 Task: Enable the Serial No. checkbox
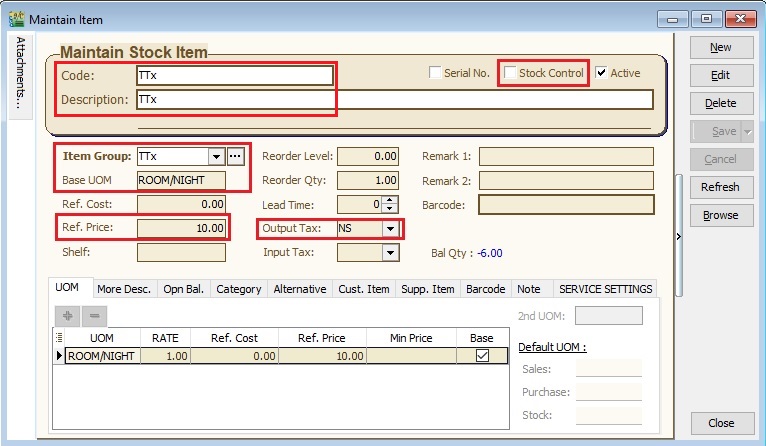pos(435,73)
